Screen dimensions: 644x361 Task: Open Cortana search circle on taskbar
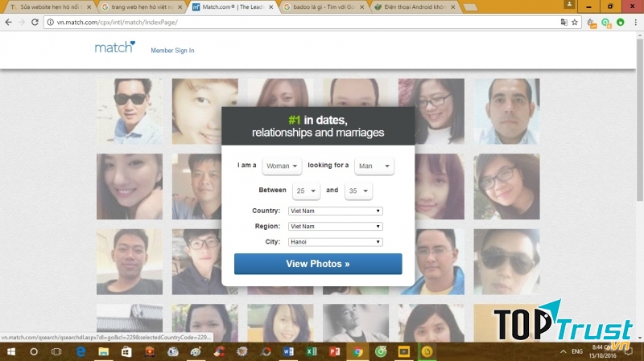(34, 351)
